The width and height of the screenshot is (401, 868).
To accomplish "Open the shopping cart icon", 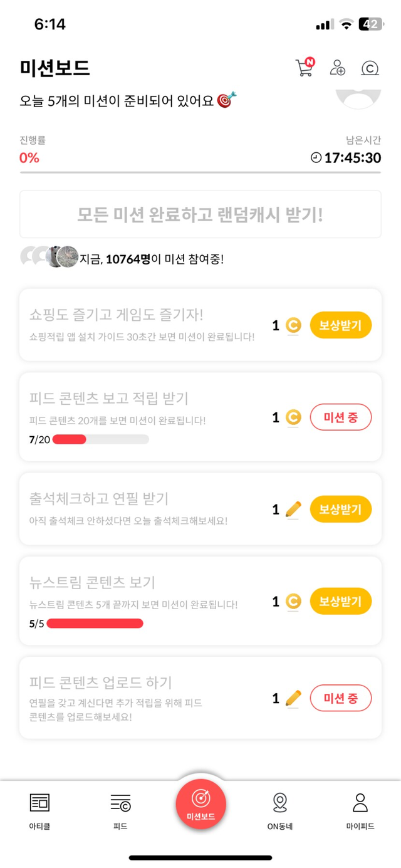I will [305, 68].
